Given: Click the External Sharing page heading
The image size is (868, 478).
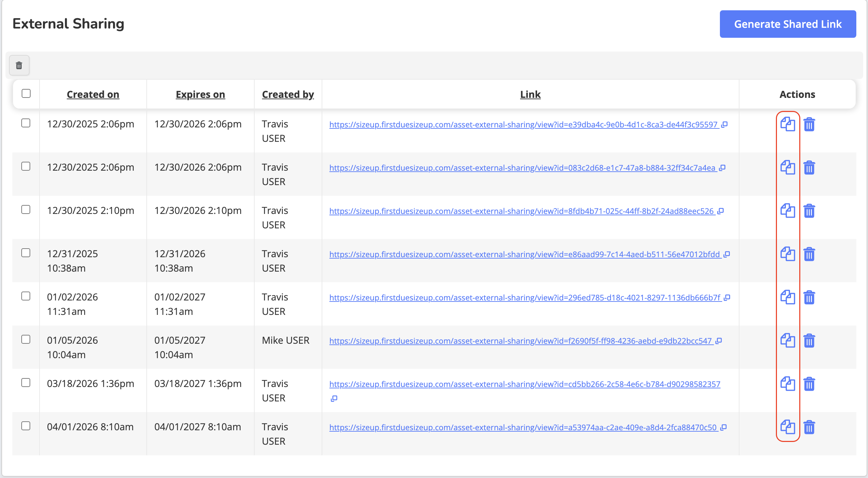Looking at the screenshot, I should point(68,24).
